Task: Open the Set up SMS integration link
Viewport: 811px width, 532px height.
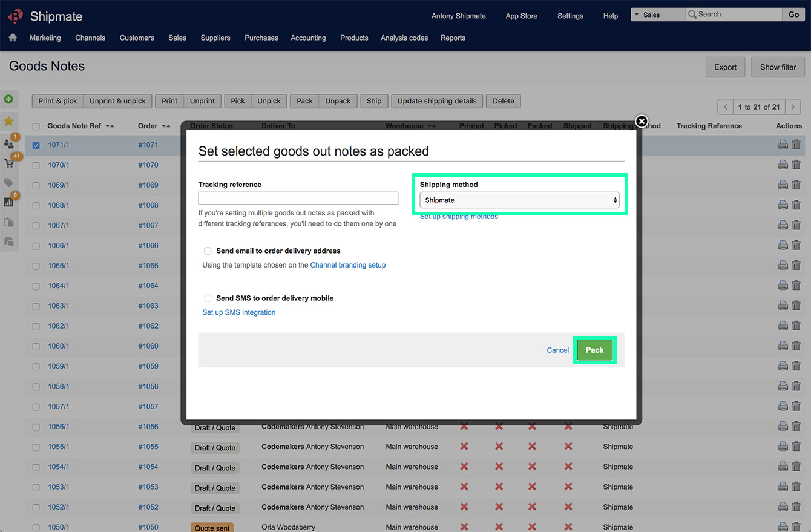Action: pyautogui.click(x=238, y=312)
